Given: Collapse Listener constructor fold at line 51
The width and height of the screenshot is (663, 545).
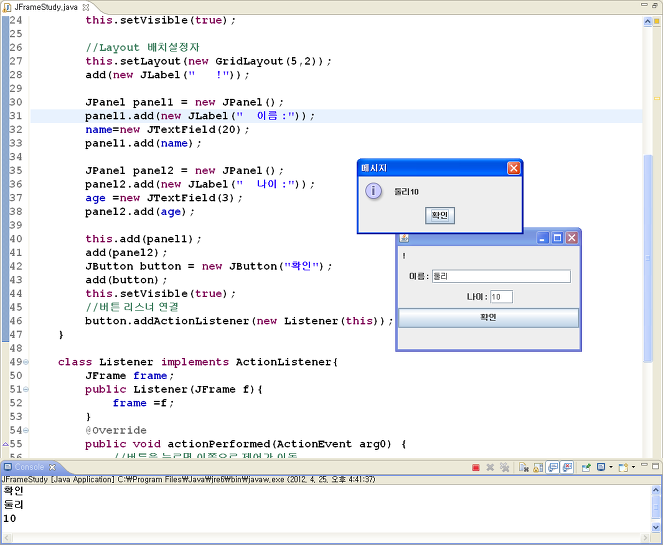Looking at the screenshot, I should 26,389.
